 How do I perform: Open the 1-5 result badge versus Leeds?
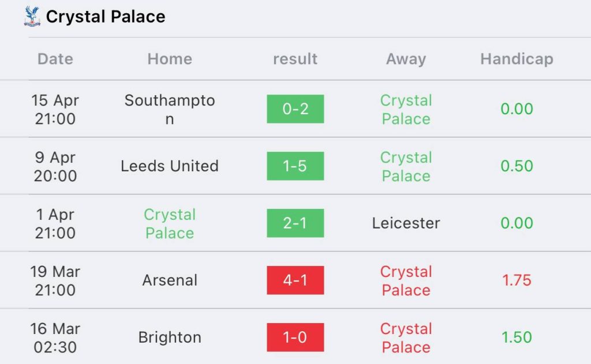coord(295,166)
